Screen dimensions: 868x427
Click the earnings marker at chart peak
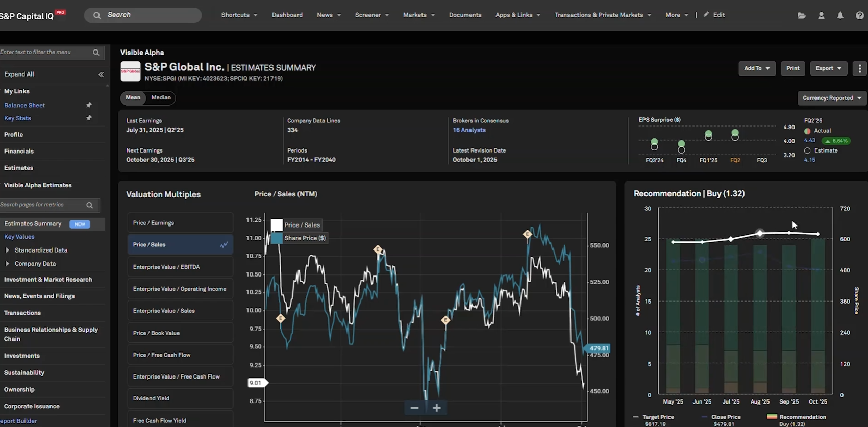(x=527, y=234)
